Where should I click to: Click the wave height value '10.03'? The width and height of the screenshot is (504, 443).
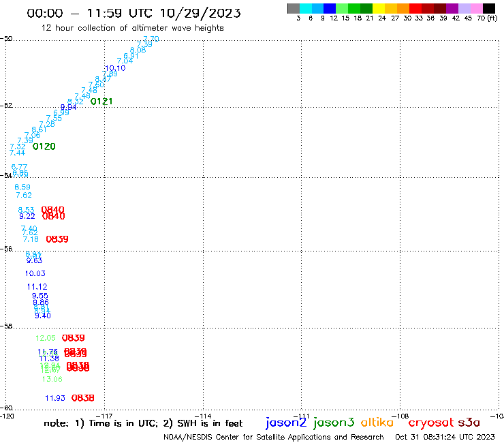35,273
